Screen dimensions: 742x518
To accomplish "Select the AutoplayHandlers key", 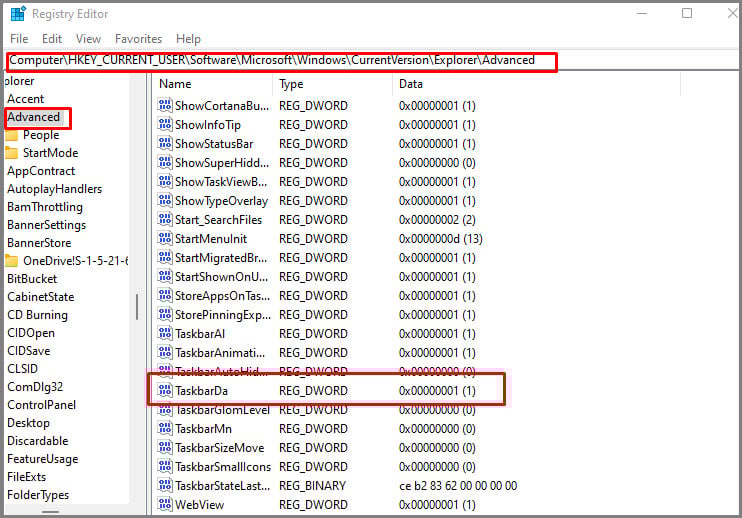I will pos(54,189).
